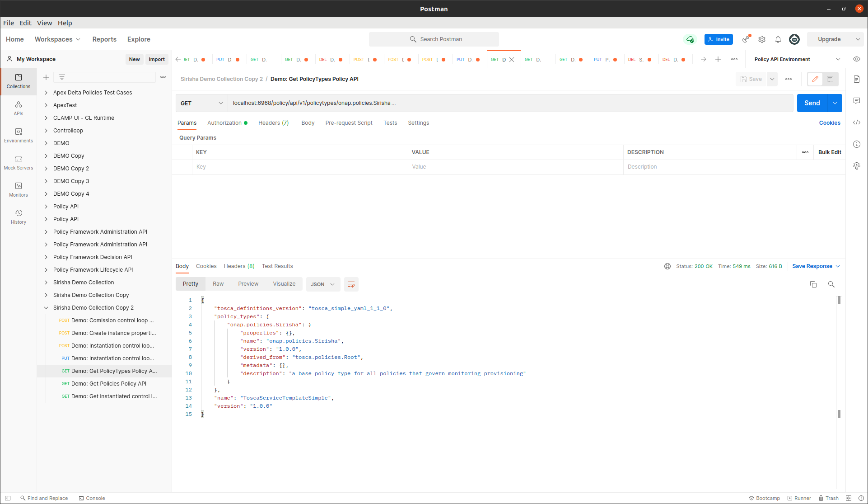The width and height of the screenshot is (868, 504).
Task: Open the Mock Servers sidebar panel
Action: pos(19,163)
